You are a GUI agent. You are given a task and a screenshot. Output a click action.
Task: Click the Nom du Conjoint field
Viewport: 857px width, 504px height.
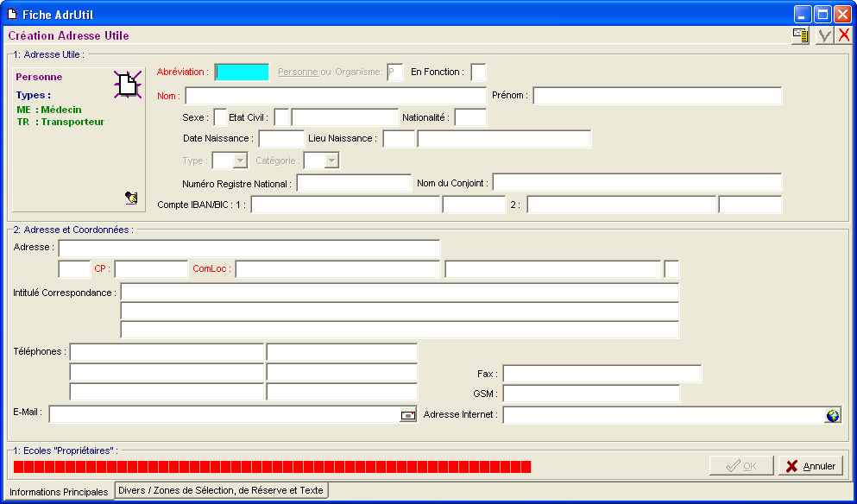point(637,183)
